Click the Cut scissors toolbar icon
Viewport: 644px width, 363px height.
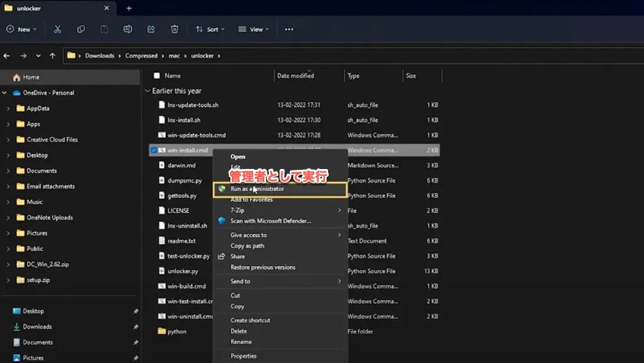click(58, 29)
